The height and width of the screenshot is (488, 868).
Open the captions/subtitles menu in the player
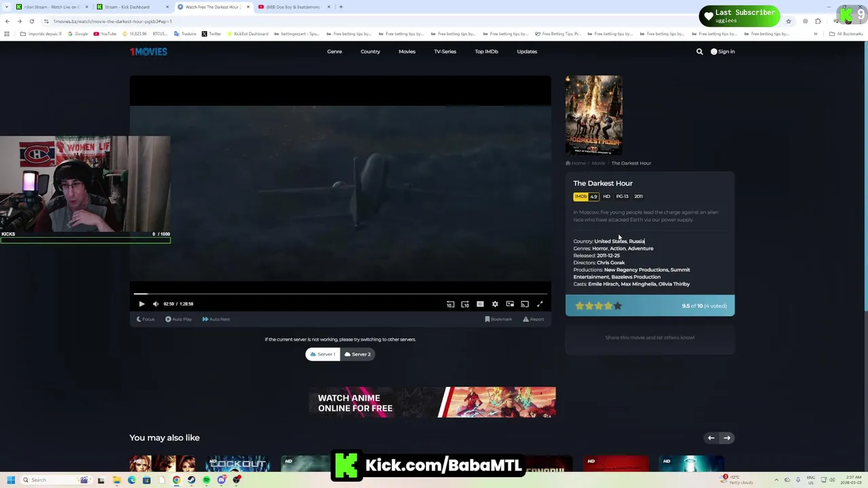480,304
